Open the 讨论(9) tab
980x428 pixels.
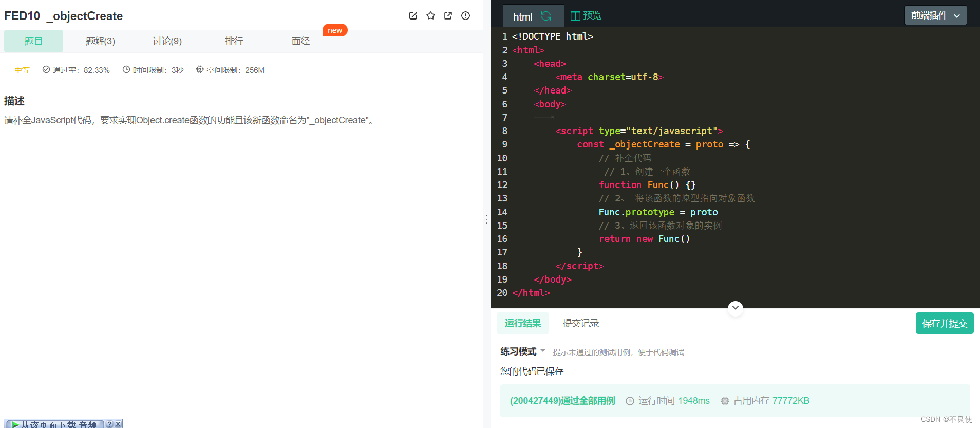tap(167, 41)
